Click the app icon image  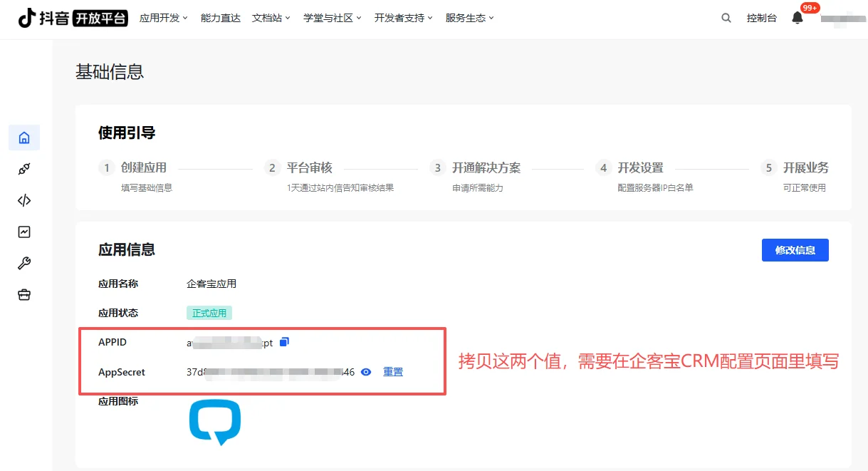pos(214,422)
